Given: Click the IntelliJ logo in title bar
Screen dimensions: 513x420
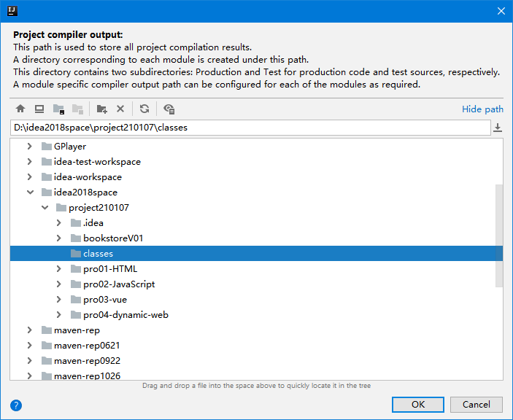Looking at the screenshot, I should (x=12, y=11).
